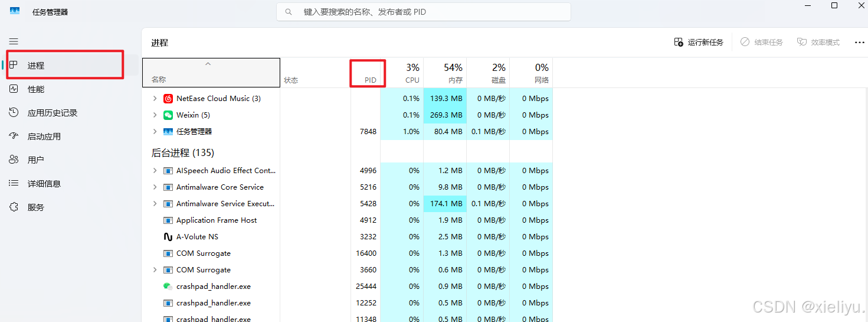Expand the 任务管理器 process group
The image size is (868, 322).
[x=155, y=132]
